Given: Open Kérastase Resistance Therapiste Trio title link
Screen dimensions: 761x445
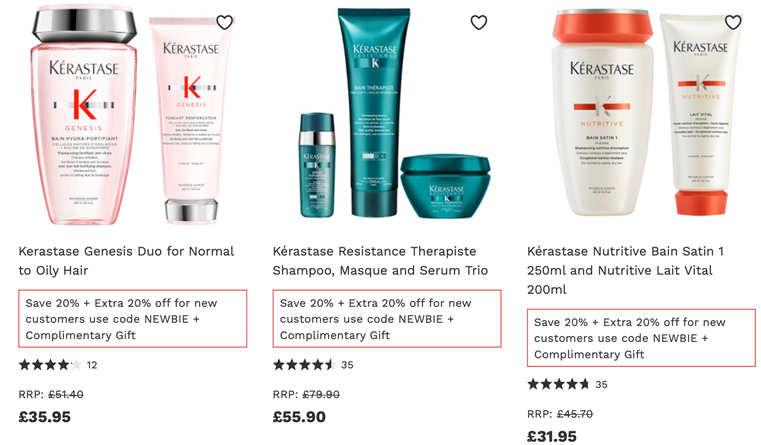Looking at the screenshot, I should pyautogui.click(x=380, y=261).
